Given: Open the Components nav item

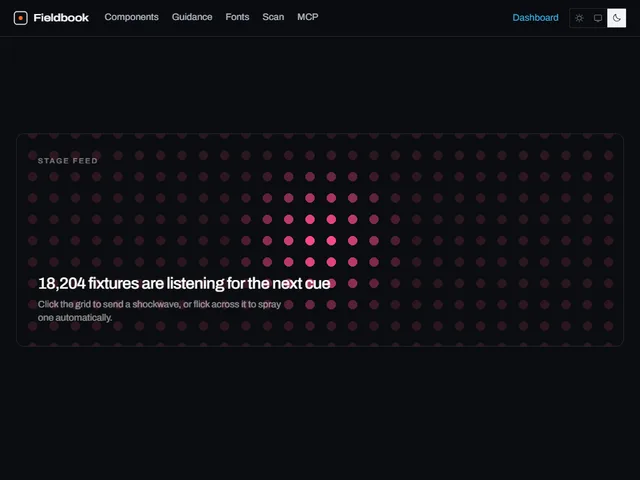Looking at the screenshot, I should [131, 17].
